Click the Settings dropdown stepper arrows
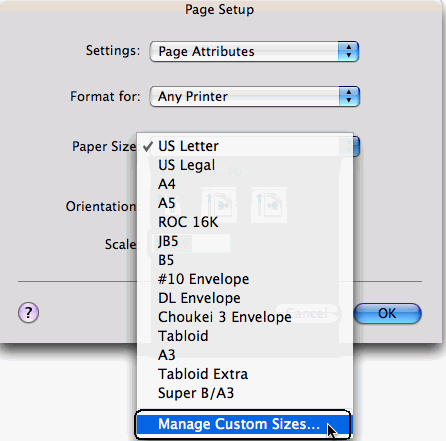Screen dimensions: 446x441 pos(348,51)
